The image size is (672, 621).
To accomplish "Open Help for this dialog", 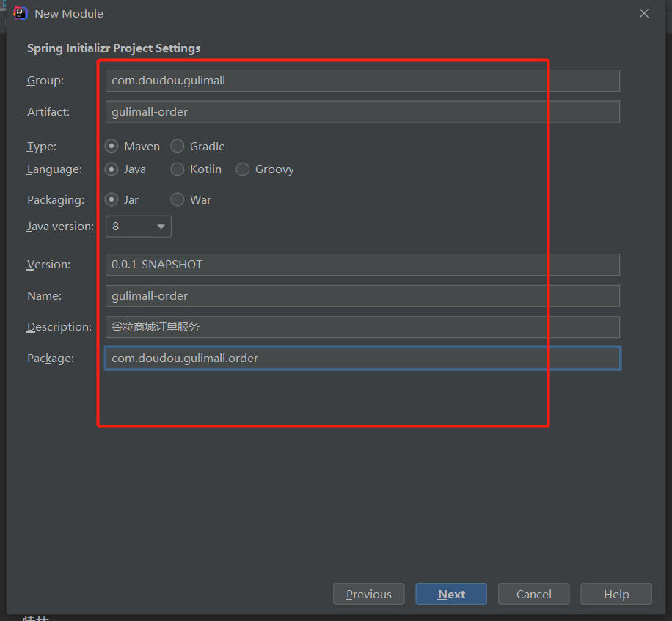I will point(616,594).
